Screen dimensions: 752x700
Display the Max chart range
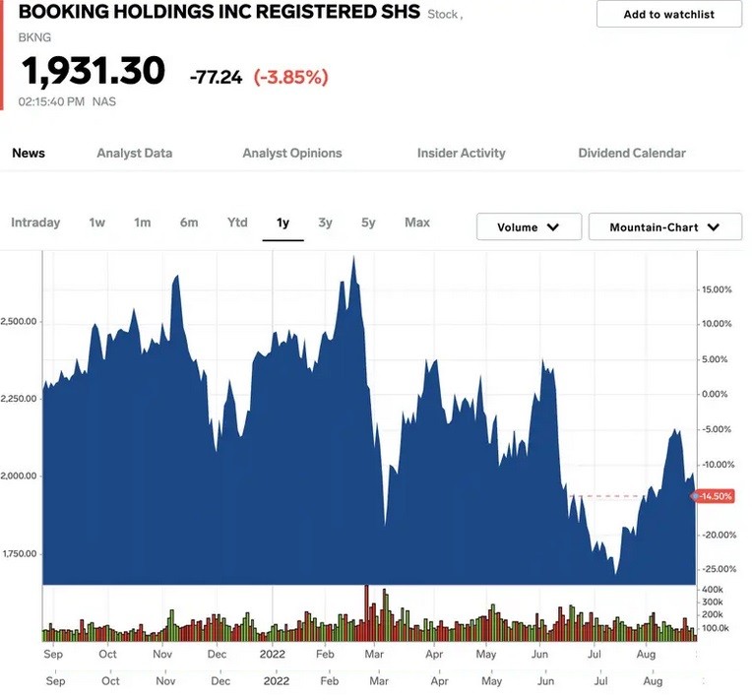click(417, 223)
